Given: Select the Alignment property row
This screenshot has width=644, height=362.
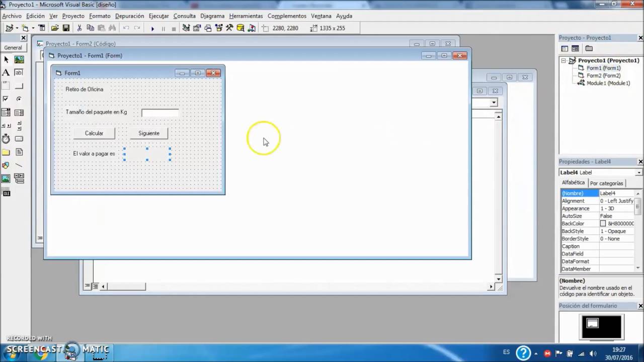Looking at the screenshot, I should coord(597,201).
